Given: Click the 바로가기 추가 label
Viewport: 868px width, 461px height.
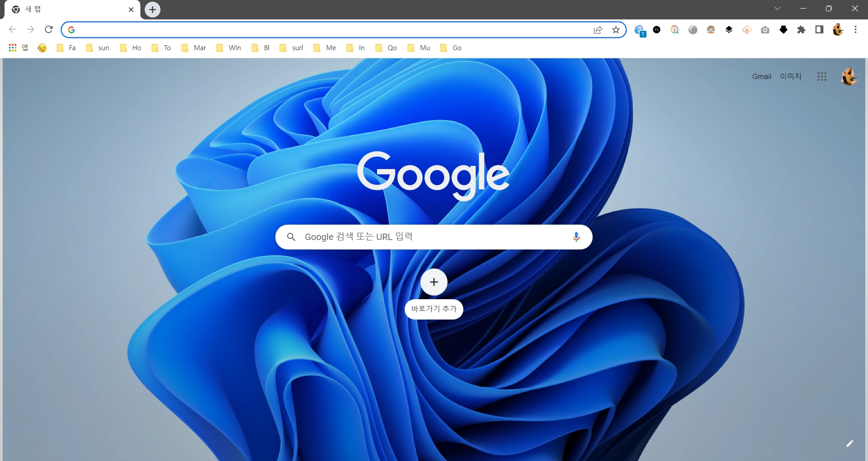Looking at the screenshot, I should click(434, 309).
